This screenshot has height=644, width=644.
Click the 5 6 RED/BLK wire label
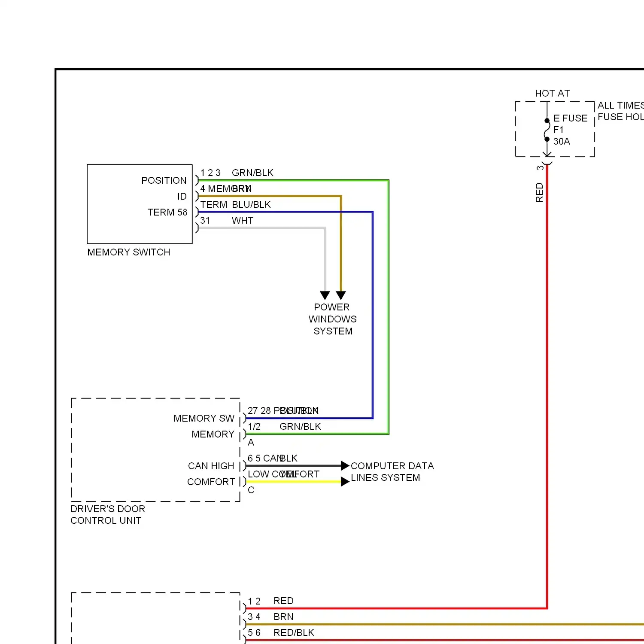(281, 633)
